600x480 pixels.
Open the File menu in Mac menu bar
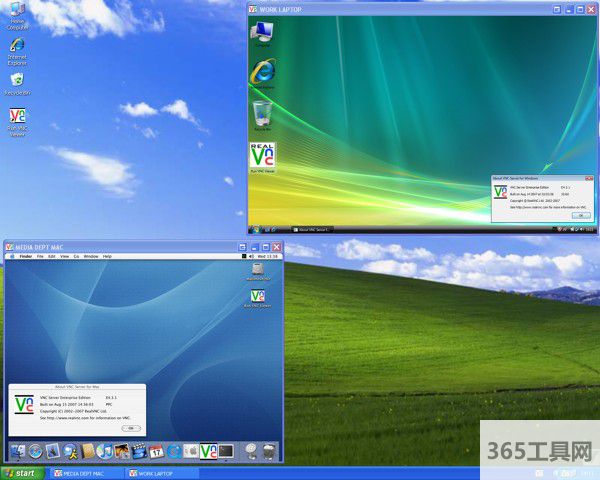pos(41,257)
